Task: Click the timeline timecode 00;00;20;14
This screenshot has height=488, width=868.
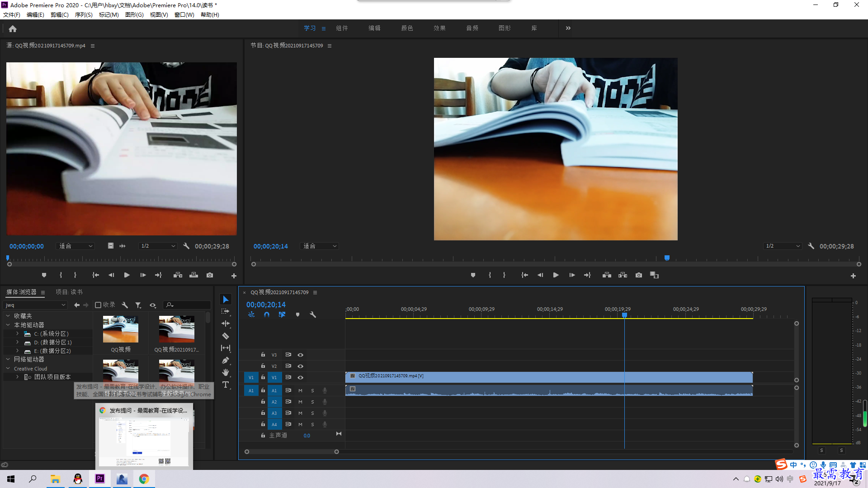Action: pyautogui.click(x=266, y=305)
